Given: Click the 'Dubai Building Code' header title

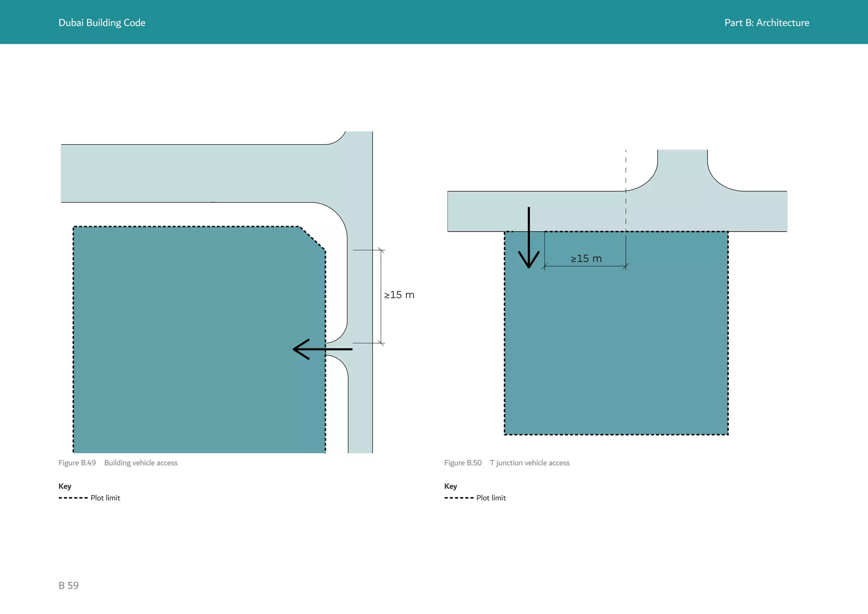Looking at the screenshot, I should (x=102, y=23).
